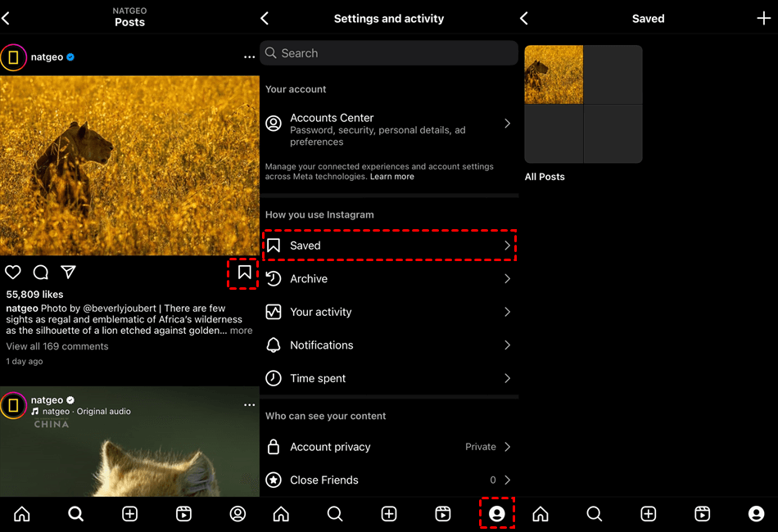Viewport: 778px width, 532px height.
Task: Open Time spent settings
Action: tap(389, 378)
